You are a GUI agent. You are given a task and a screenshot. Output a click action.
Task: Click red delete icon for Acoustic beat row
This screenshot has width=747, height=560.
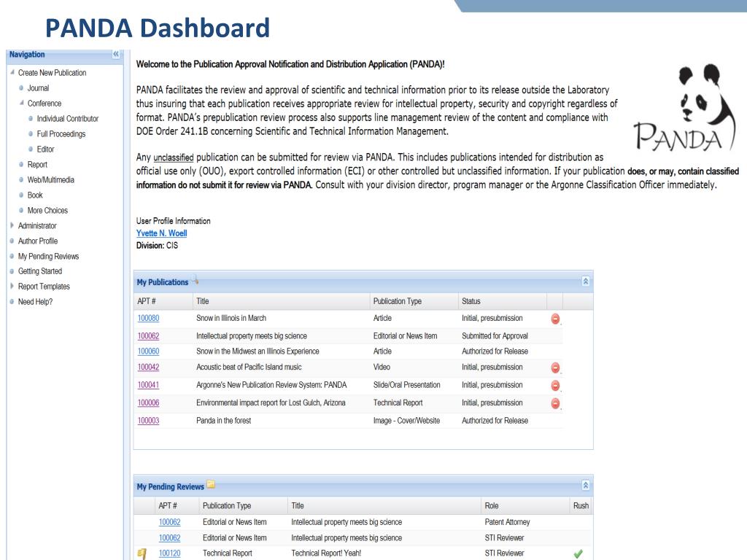(555, 367)
